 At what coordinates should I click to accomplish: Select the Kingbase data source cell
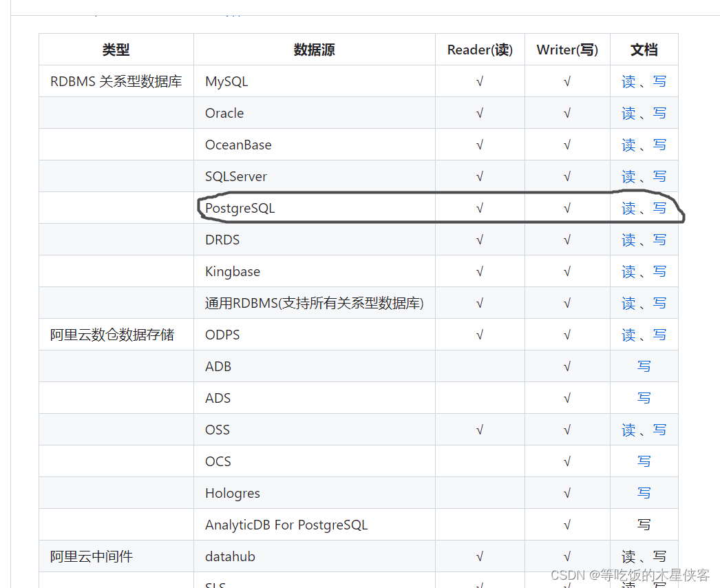[x=315, y=271]
